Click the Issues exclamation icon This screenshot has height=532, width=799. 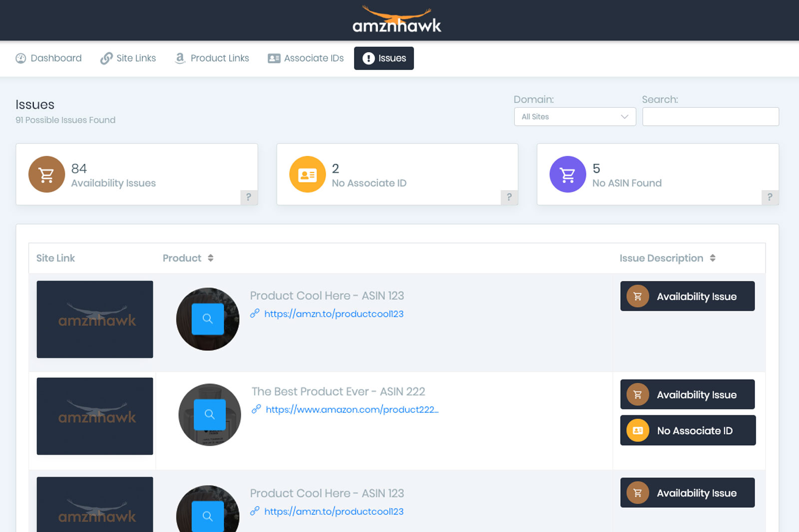(369, 58)
